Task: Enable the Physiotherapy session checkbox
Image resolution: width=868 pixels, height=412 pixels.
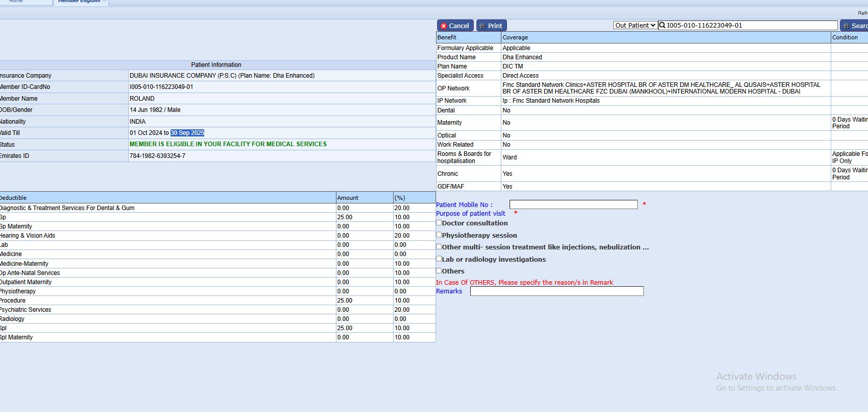Action: [439, 235]
